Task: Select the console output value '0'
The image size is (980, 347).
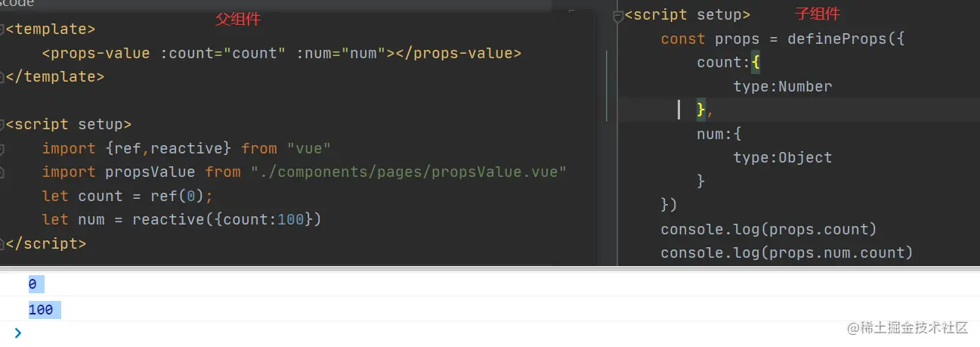Action: (x=32, y=284)
